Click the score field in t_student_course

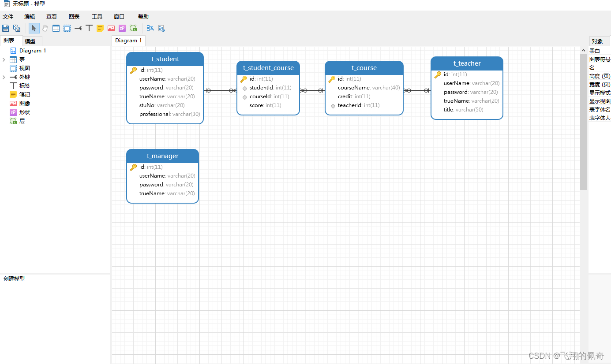coord(265,105)
